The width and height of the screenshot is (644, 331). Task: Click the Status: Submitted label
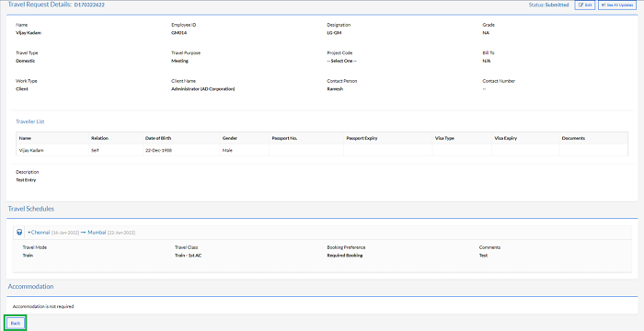tap(548, 5)
